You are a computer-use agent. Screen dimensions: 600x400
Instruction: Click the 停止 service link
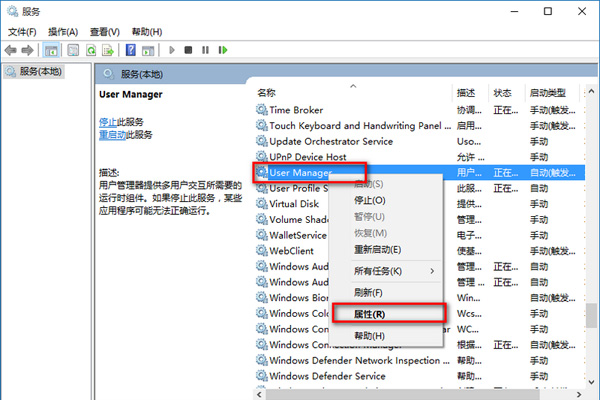pyautogui.click(x=108, y=122)
